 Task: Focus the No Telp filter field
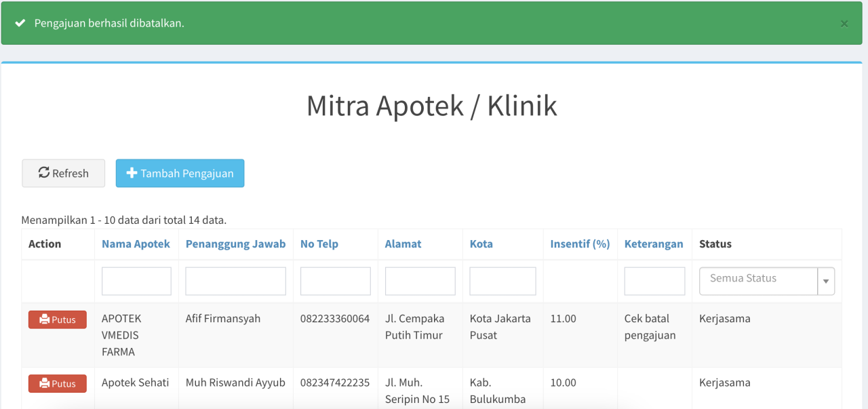[x=335, y=281]
